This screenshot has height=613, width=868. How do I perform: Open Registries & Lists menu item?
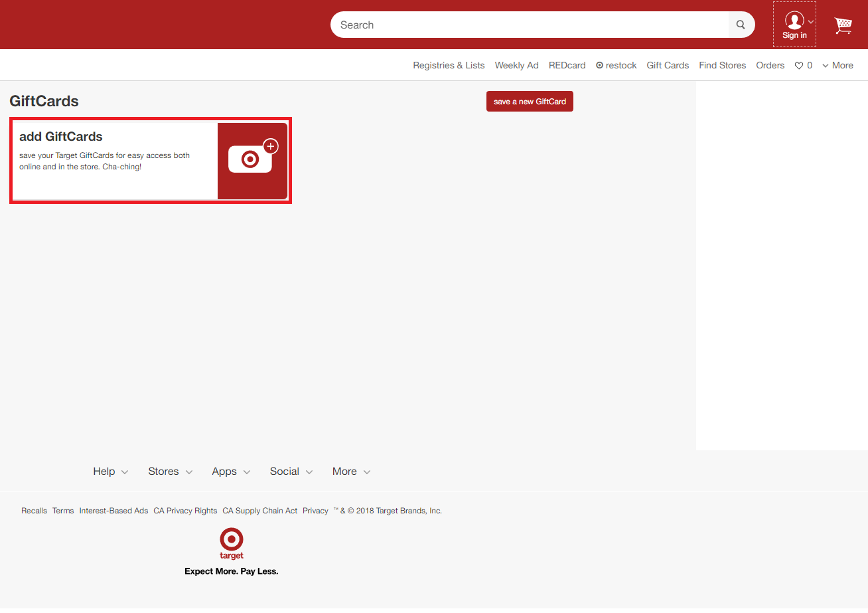coord(449,65)
